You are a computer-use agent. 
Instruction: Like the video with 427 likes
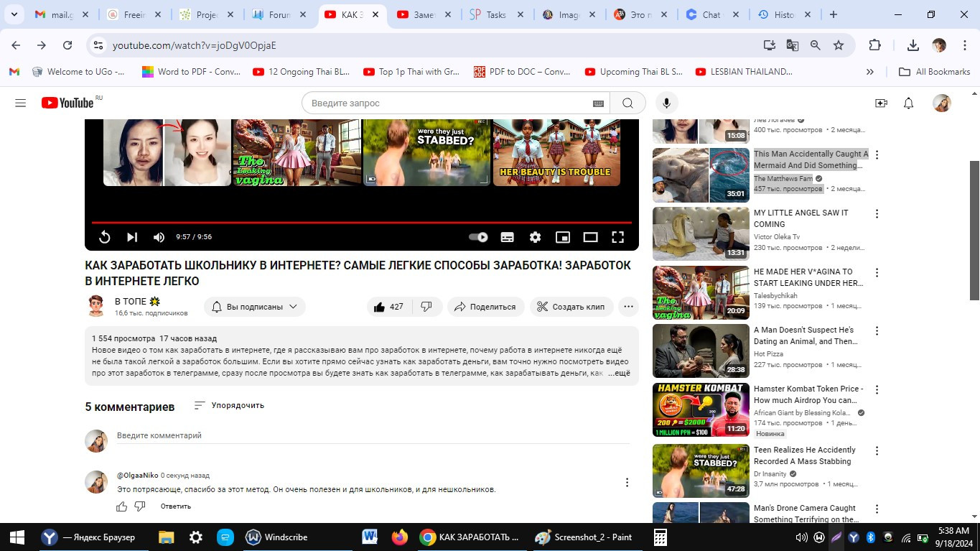click(388, 307)
